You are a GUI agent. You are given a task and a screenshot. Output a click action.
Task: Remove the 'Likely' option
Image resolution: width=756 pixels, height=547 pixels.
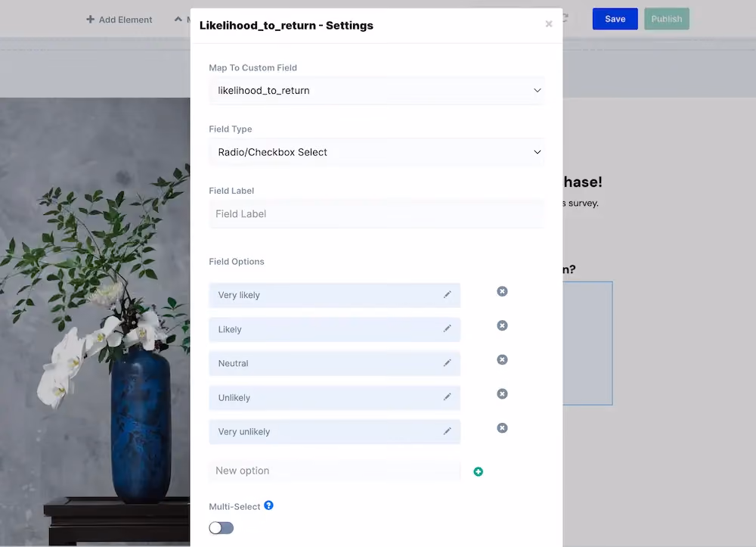pyautogui.click(x=503, y=325)
